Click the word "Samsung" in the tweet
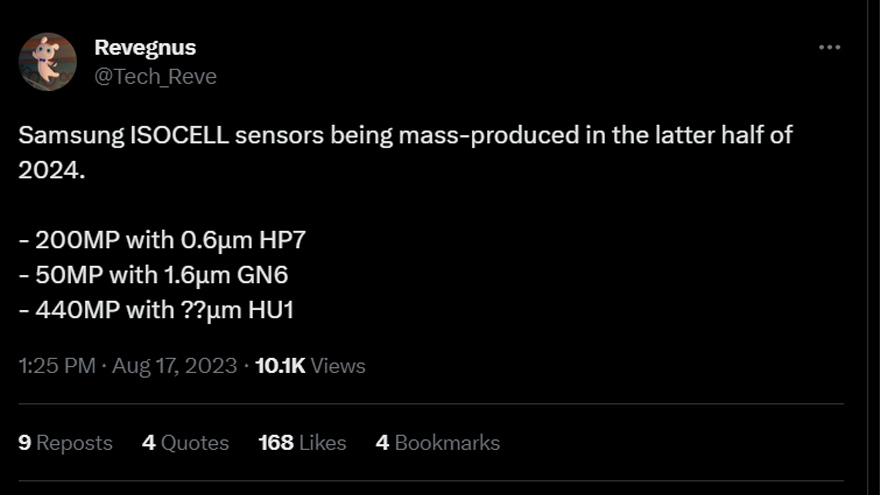 coord(69,136)
